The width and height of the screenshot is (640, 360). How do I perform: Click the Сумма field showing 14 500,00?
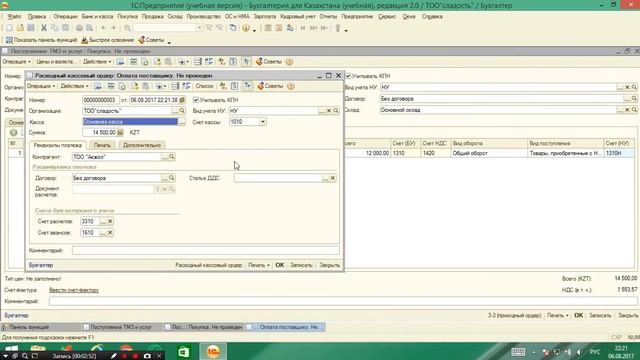[100, 132]
